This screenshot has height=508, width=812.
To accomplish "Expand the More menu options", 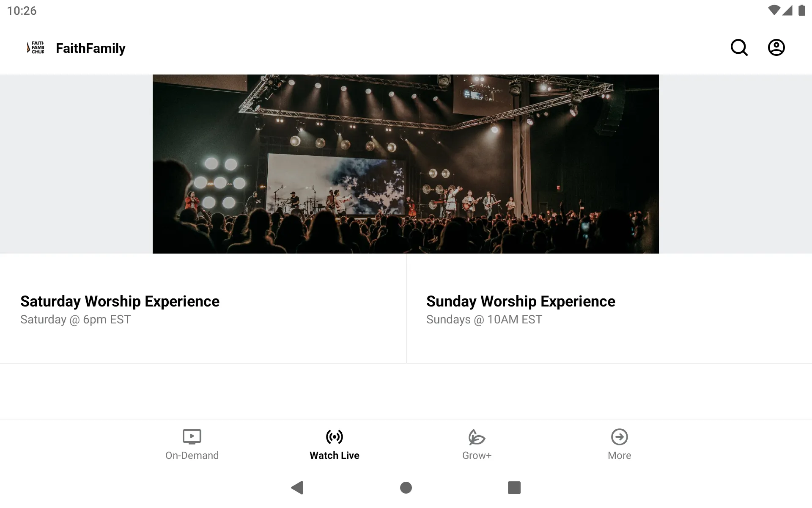I will [x=619, y=444].
